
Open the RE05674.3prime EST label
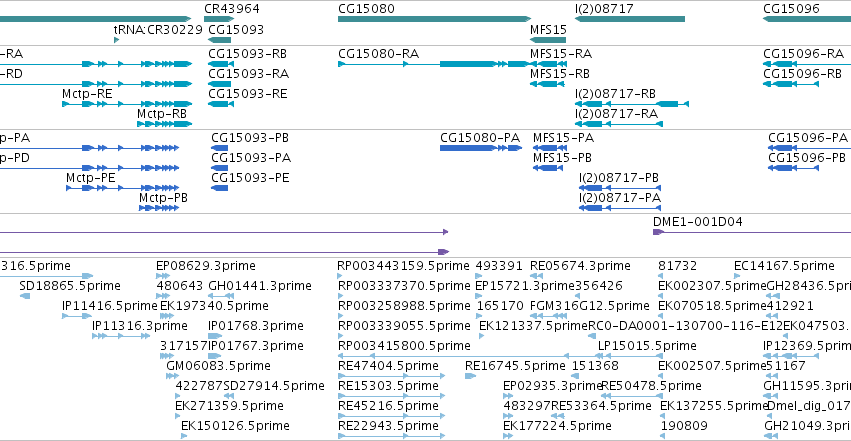(x=580, y=266)
